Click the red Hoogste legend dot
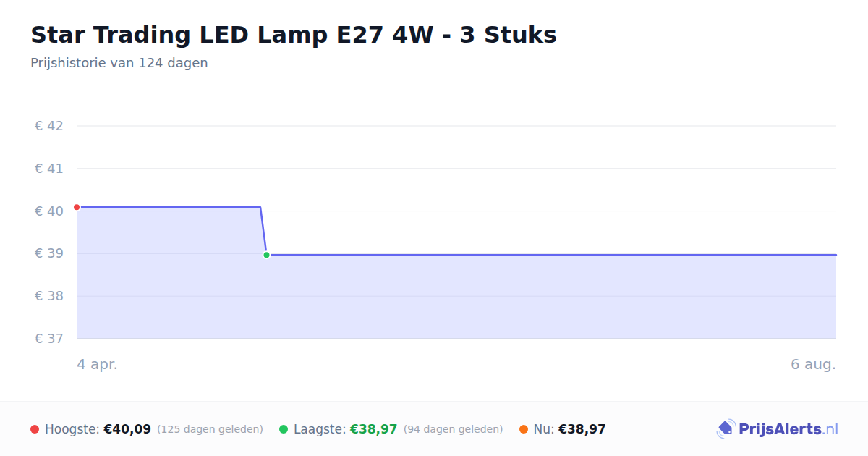868x456 pixels. tap(35, 429)
